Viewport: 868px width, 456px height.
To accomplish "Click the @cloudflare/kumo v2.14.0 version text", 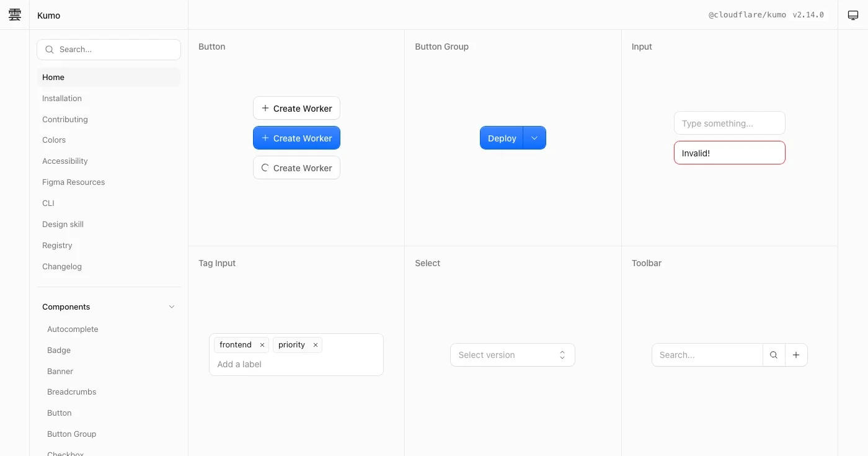I will (x=766, y=15).
